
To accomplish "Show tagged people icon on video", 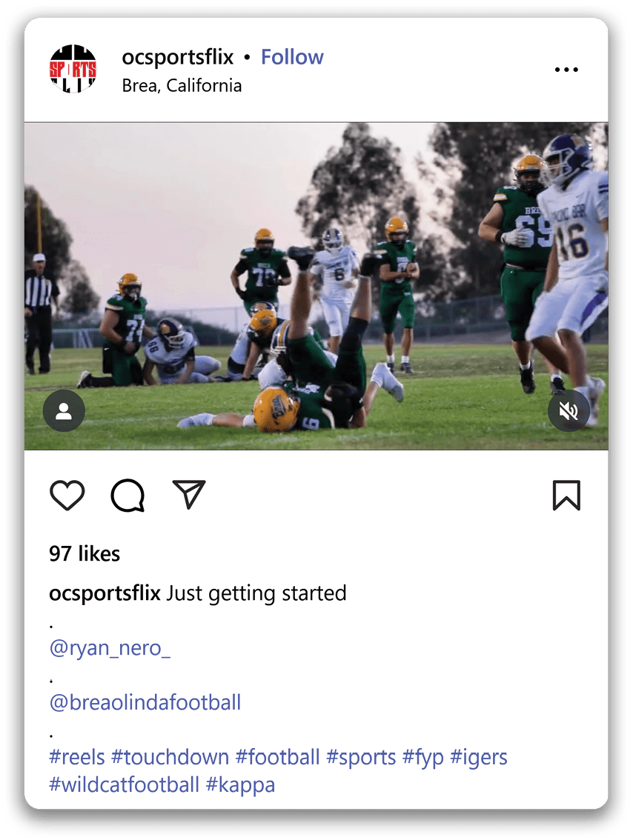I will pyautogui.click(x=64, y=410).
